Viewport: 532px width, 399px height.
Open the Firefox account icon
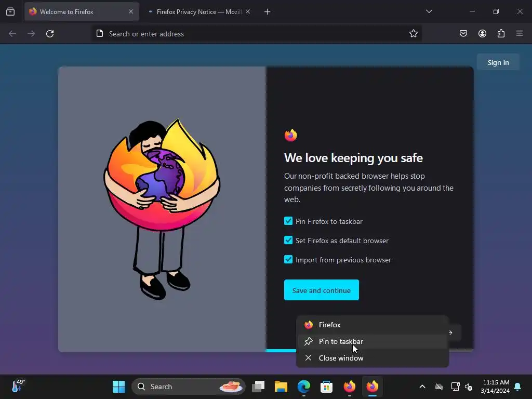click(x=482, y=34)
